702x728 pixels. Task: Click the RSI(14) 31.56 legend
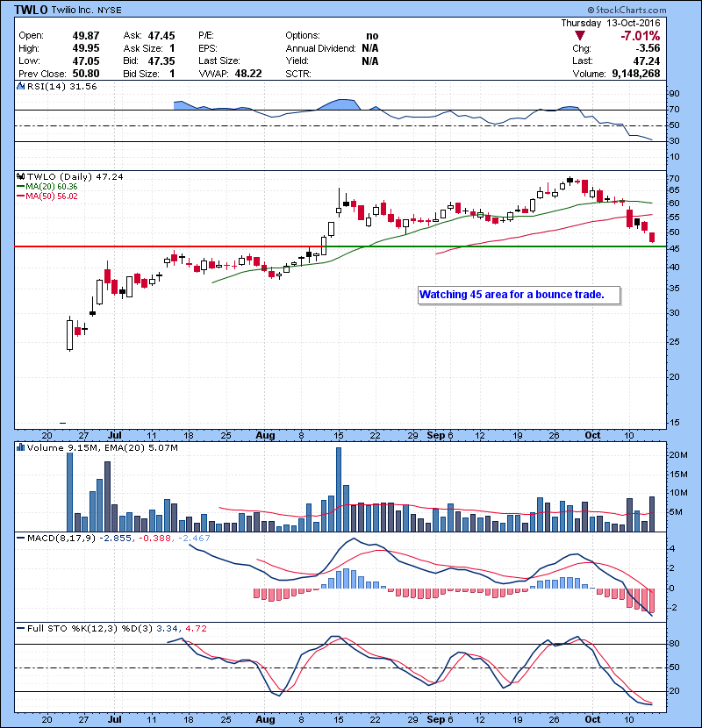(x=61, y=86)
